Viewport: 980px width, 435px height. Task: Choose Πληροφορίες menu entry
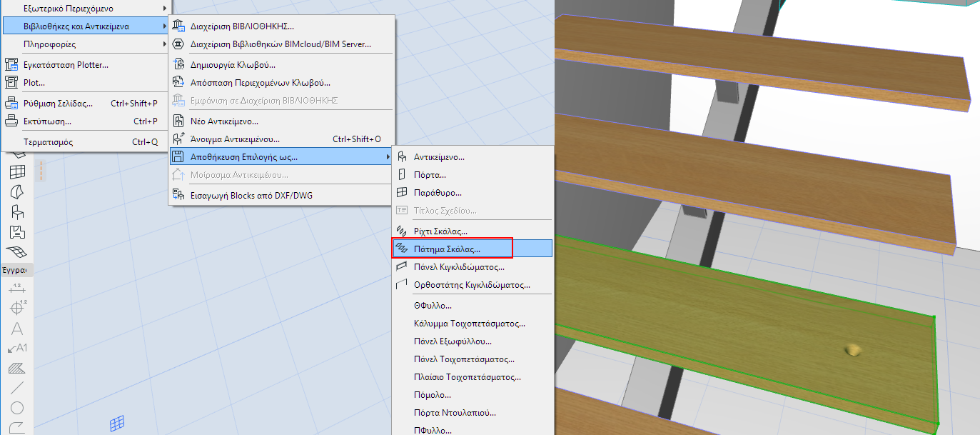85,44
